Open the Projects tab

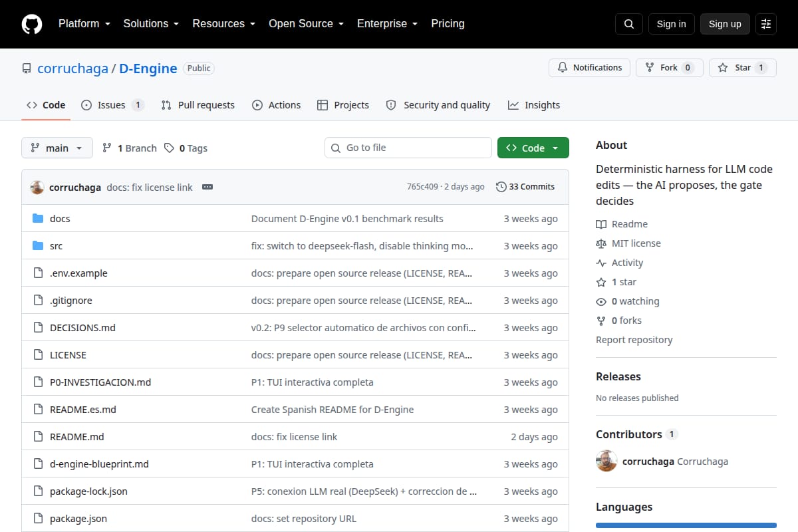pyautogui.click(x=343, y=105)
